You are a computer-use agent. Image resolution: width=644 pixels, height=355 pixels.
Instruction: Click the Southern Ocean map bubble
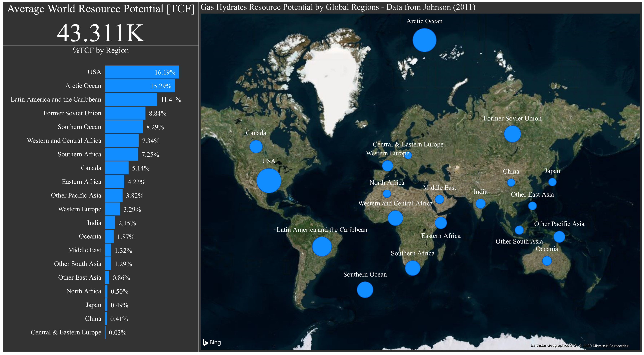(365, 290)
